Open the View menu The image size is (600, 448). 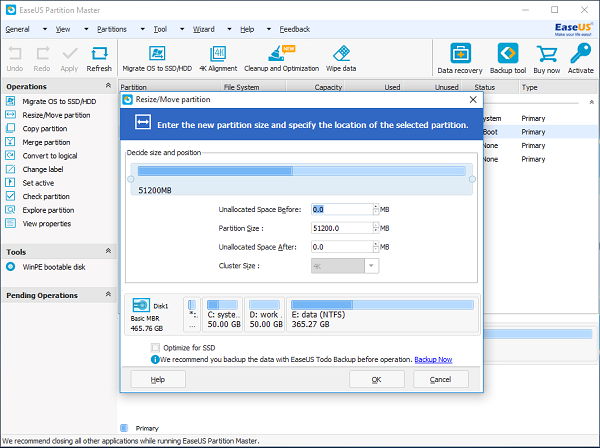tap(63, 29)
